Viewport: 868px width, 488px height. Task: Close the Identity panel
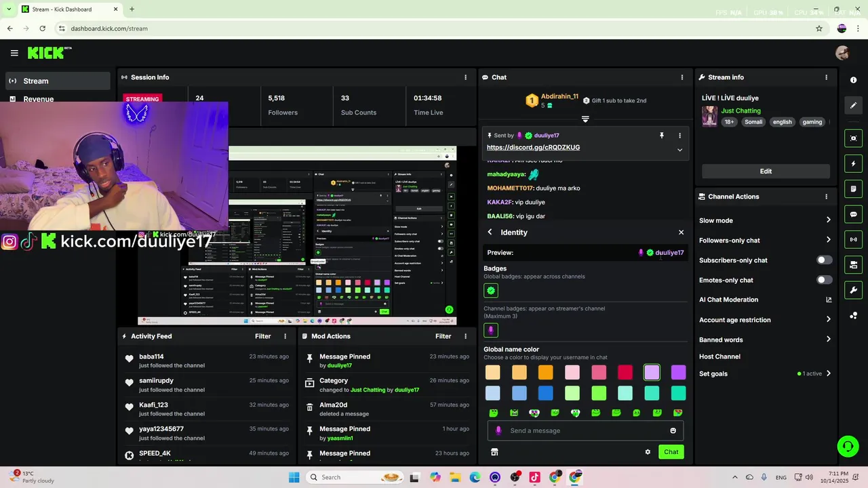pyautogui.click(x=682, y=232)
